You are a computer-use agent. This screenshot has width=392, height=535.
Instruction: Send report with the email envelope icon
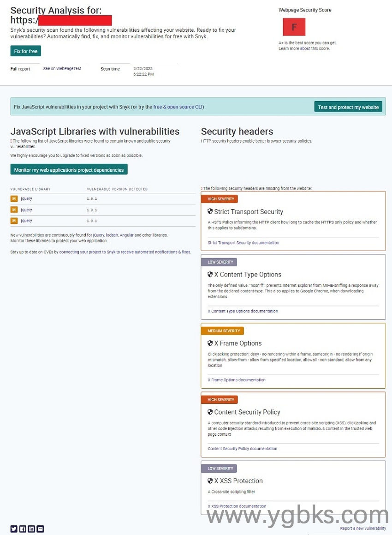40,529
